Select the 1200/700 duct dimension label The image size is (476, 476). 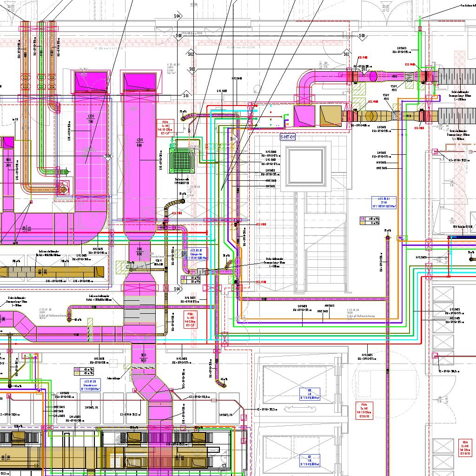[x=91, y=119]
